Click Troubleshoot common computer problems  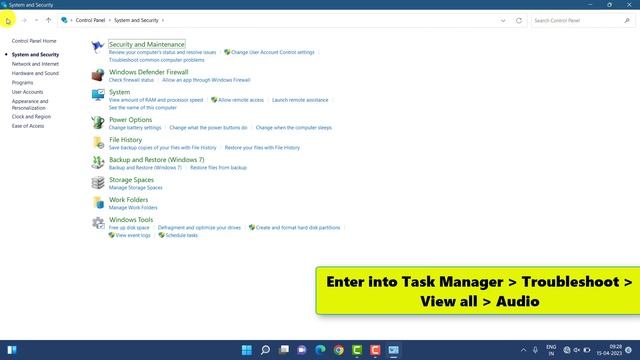[x=156, y=60]
